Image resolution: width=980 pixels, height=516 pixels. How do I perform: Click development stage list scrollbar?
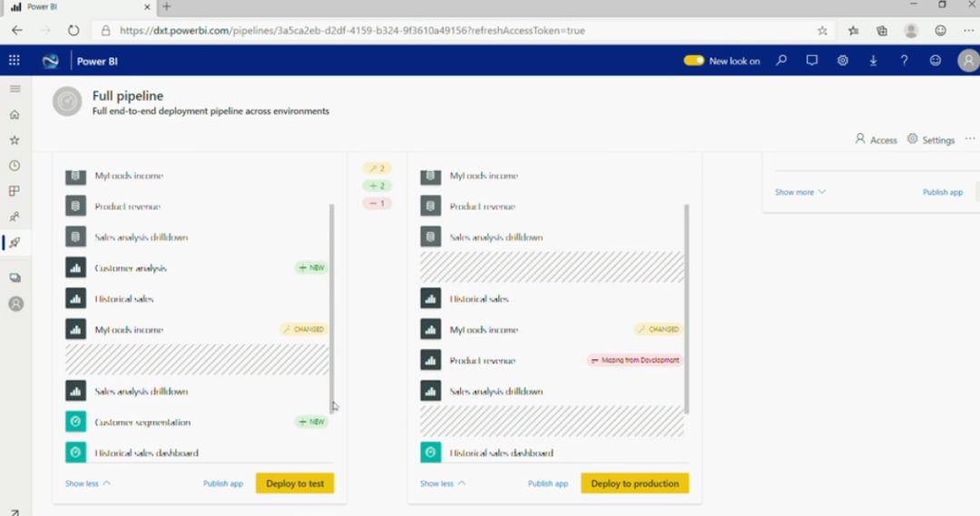331,307
